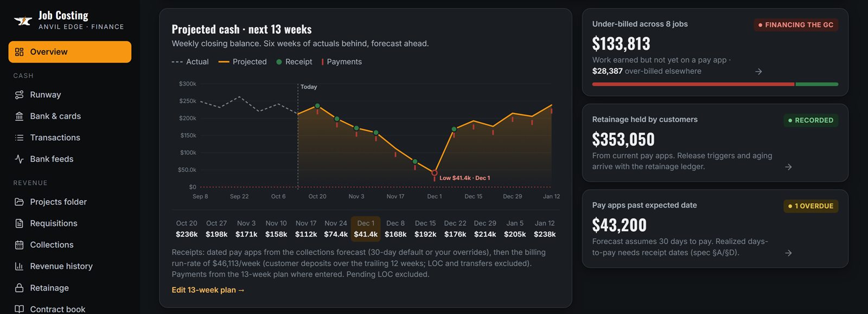The width and height of the screenshot is (868, 314).
Task: Go to Collections
Action: pos(70,245)
